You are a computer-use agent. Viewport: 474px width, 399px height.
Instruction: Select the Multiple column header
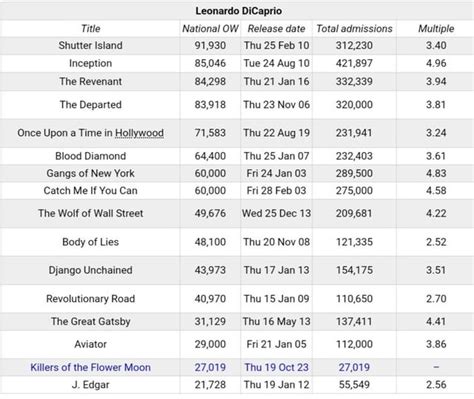[x=436, y=29]
